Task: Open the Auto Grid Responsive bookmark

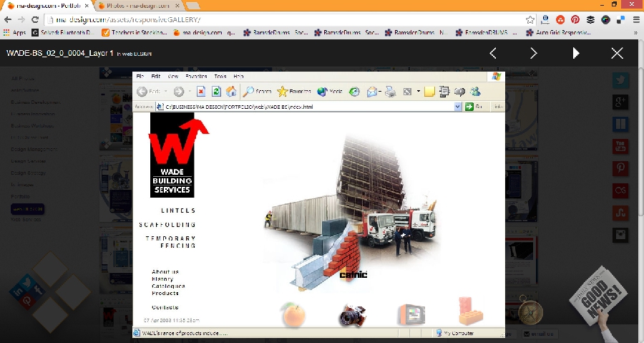Action: [x=559, y=32]
